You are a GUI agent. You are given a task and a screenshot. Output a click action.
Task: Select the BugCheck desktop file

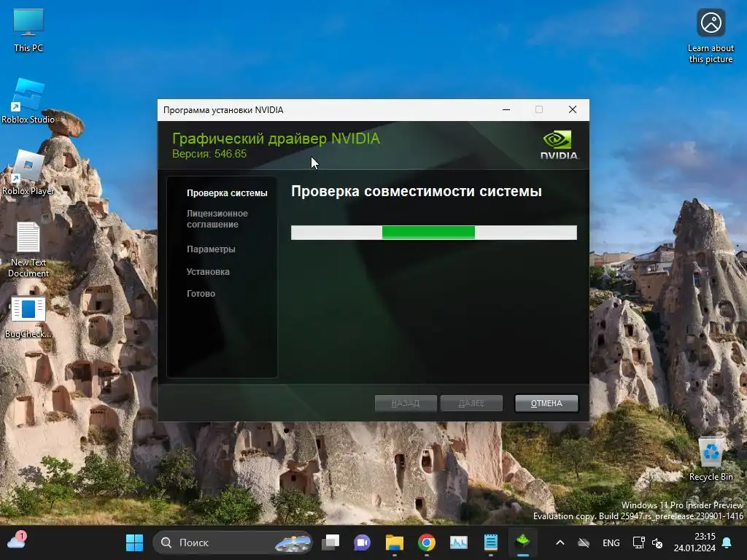pyautogui.click(x=28, y=316)
